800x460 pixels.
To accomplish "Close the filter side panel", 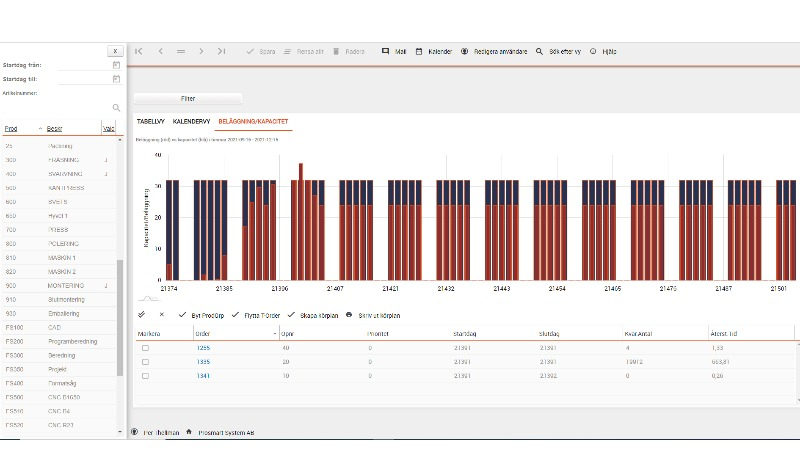I will tap(115, 51).
